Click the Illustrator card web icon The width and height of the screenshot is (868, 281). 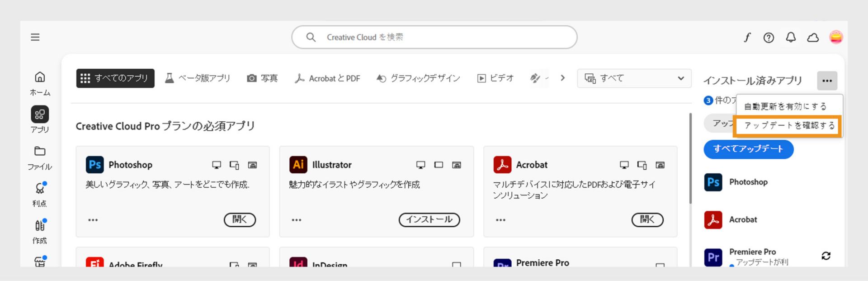(457, 165)
